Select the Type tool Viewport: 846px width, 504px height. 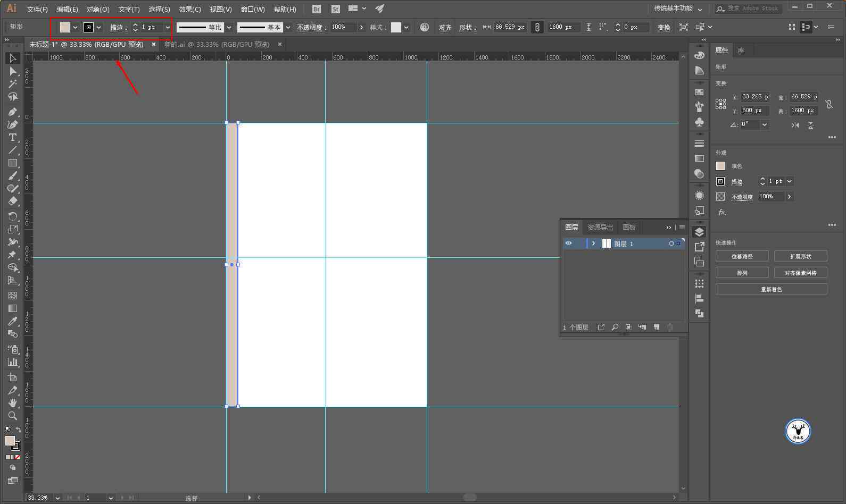[13, 137]
